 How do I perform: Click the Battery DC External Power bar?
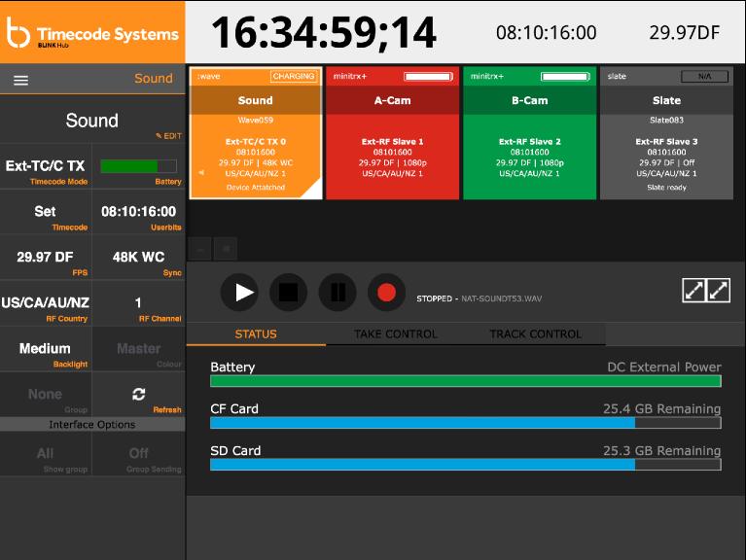click(x=466, y=381)
